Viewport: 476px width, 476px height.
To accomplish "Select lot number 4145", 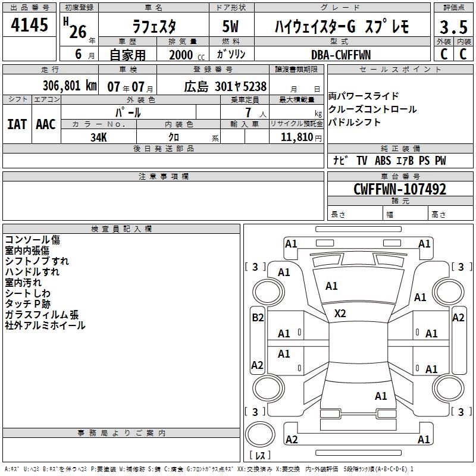I will click(x=29, y=24).
